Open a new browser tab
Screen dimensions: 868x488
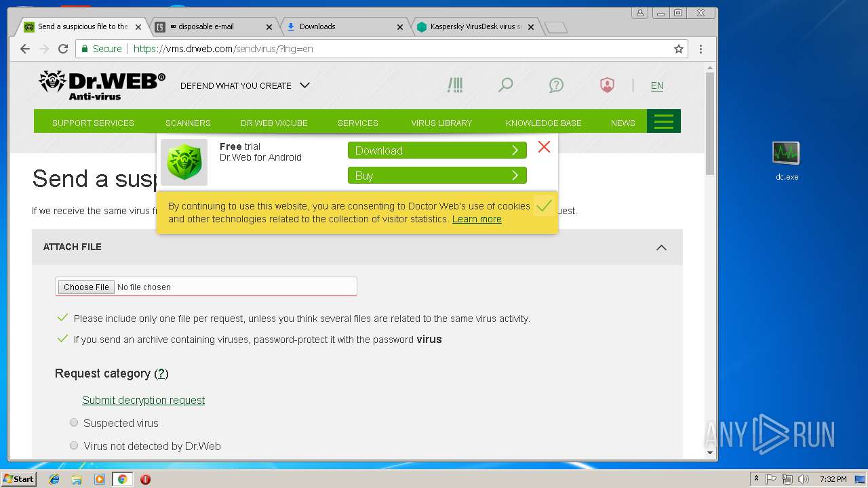(x=556, y=27)
